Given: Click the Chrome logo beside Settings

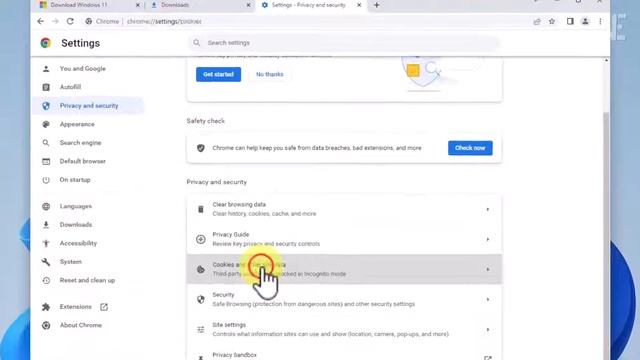Looking at the screenshot, I should (46, 43).
